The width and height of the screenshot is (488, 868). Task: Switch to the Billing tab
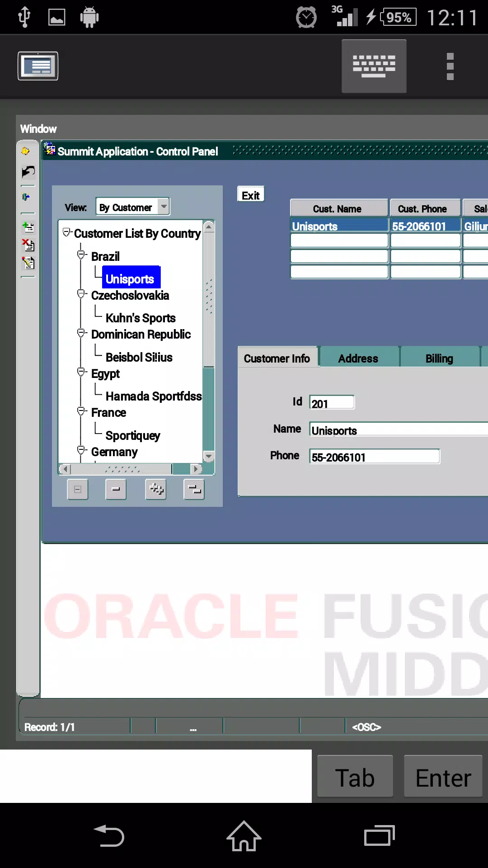point(440,358)
